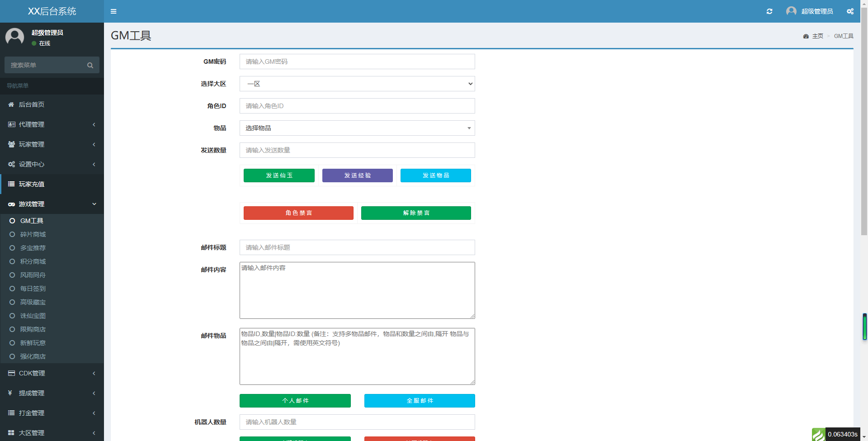The height and width of the screenshot is (441, 868).
Task: Click the home icon beside 后台首页
Action: pos(11,104)
